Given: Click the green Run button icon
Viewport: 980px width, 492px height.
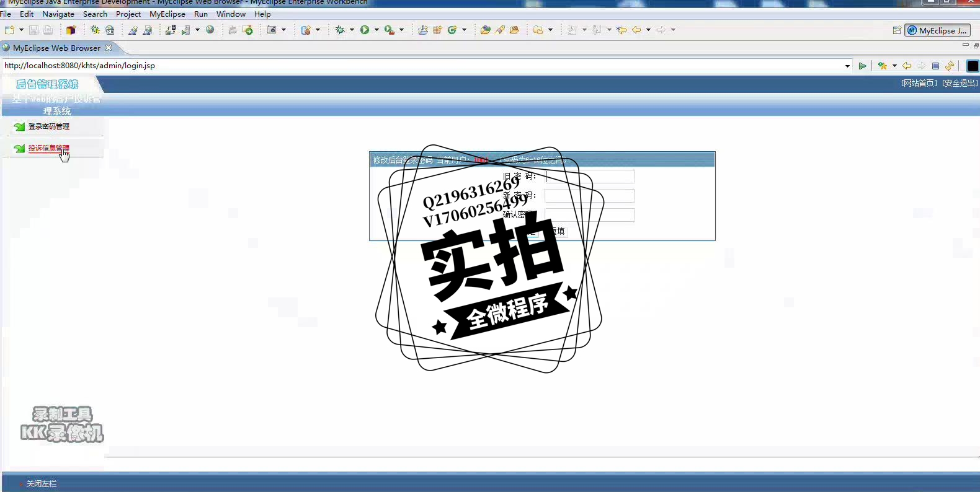Looking at the screenshot, I should 365,30.
